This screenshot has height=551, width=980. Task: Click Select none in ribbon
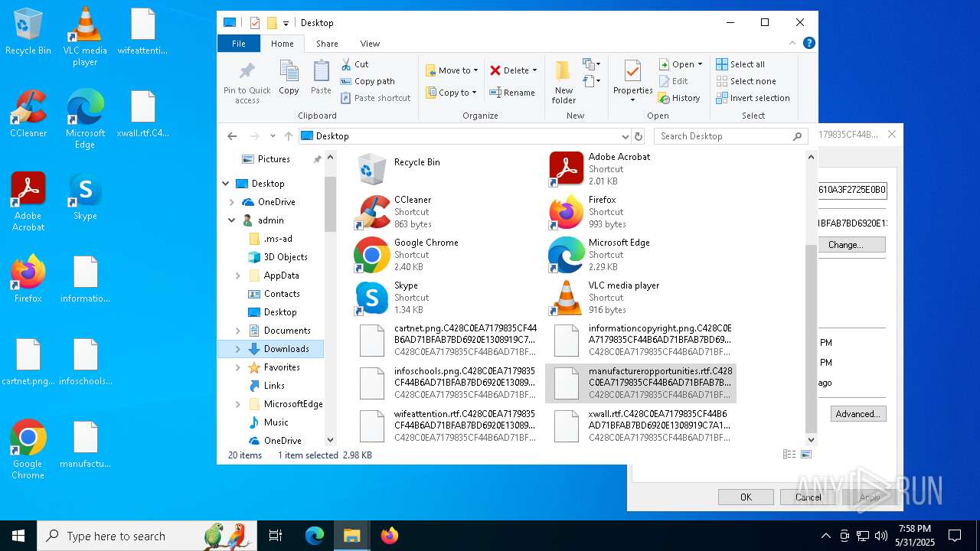click(746, 81)
